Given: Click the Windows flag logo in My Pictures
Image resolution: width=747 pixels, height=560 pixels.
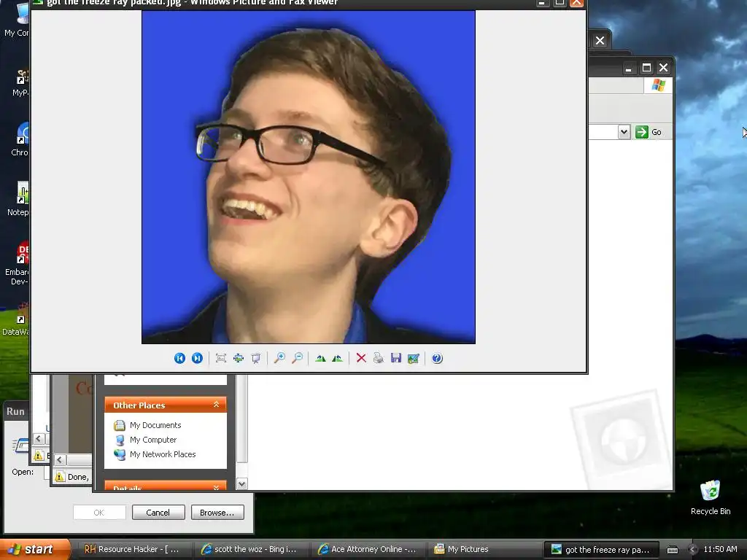Looking at the screenshot, I should pos(659,85).
